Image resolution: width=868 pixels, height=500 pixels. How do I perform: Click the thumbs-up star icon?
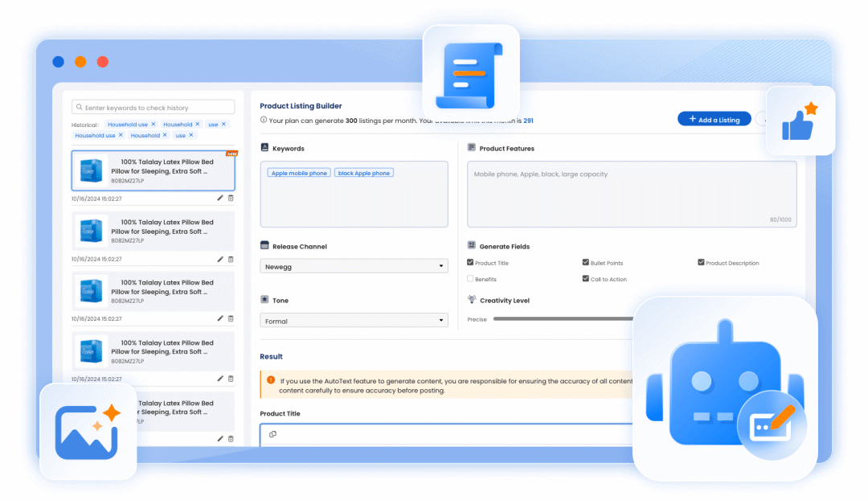[x=800, y=121]
